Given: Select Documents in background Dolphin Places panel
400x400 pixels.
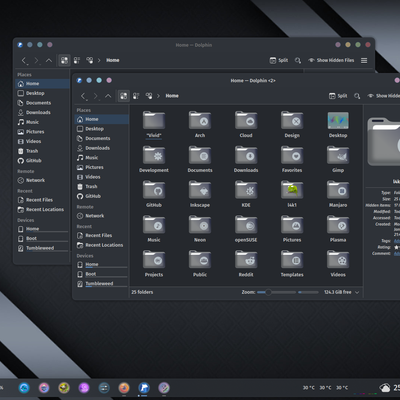Looking at the screenshot, I should coord(42,103).
